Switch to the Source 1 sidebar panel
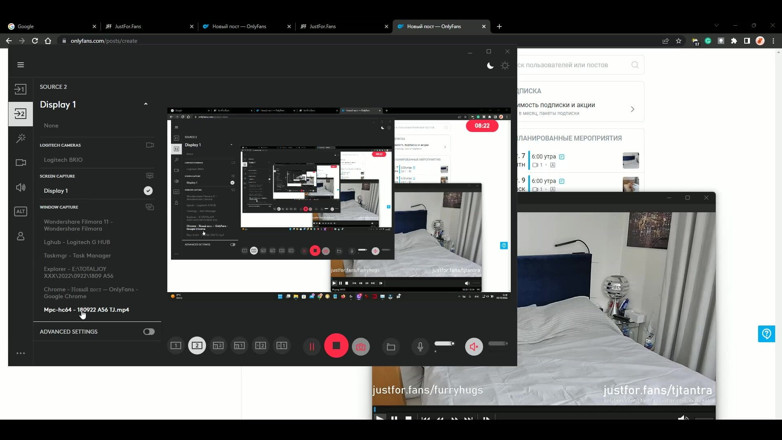The image size is (782, 440). (20, 89)
